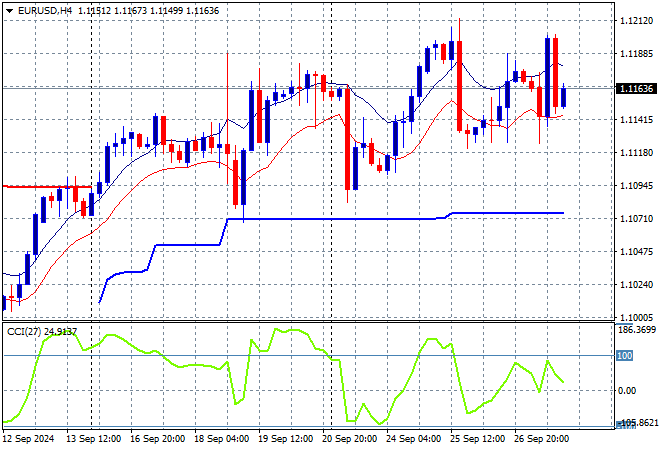
Task: Select the 13 Sep 12:00 time label
Action: pos(93,439)
